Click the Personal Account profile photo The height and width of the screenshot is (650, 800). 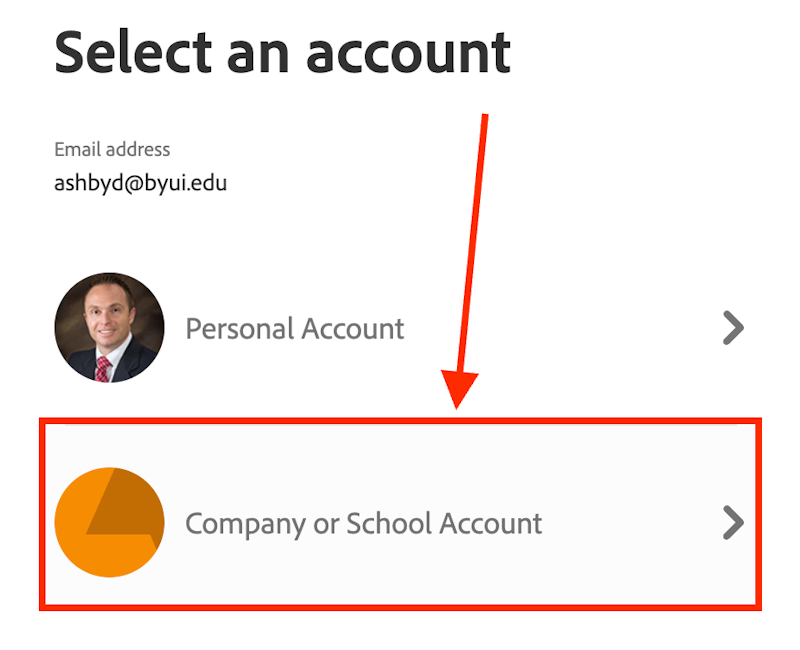109,328
